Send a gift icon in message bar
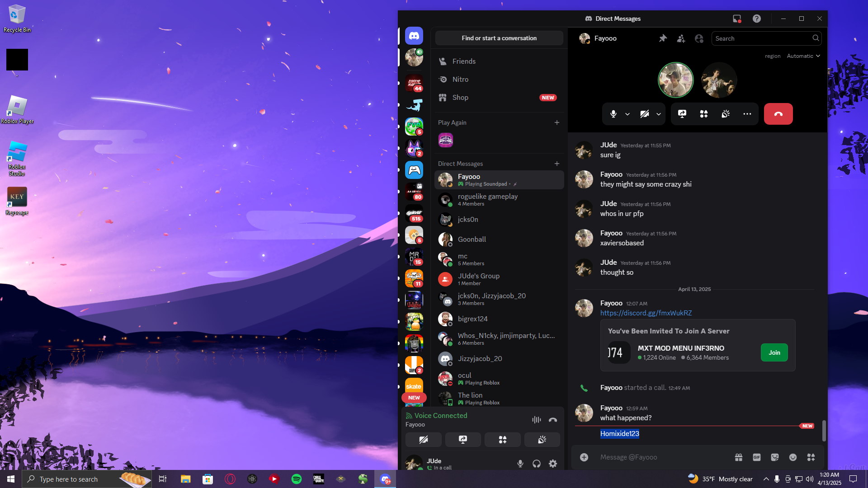This screenshot has height=488, width=868. click(x=739, y=457)
